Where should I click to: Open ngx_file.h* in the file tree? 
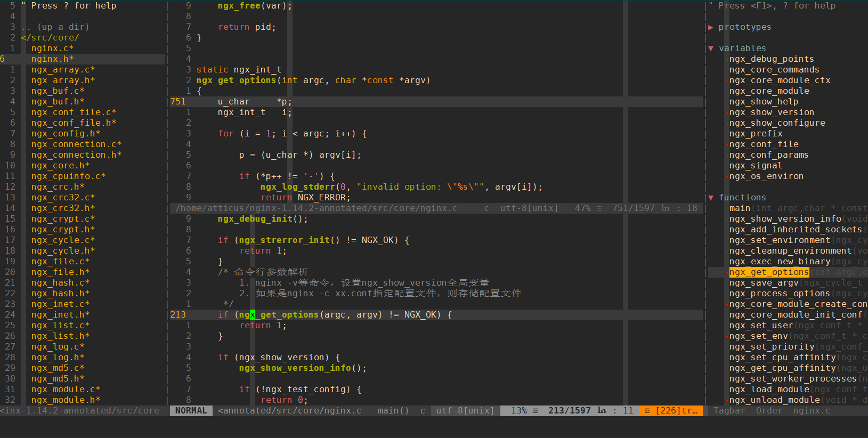point(60,272)
